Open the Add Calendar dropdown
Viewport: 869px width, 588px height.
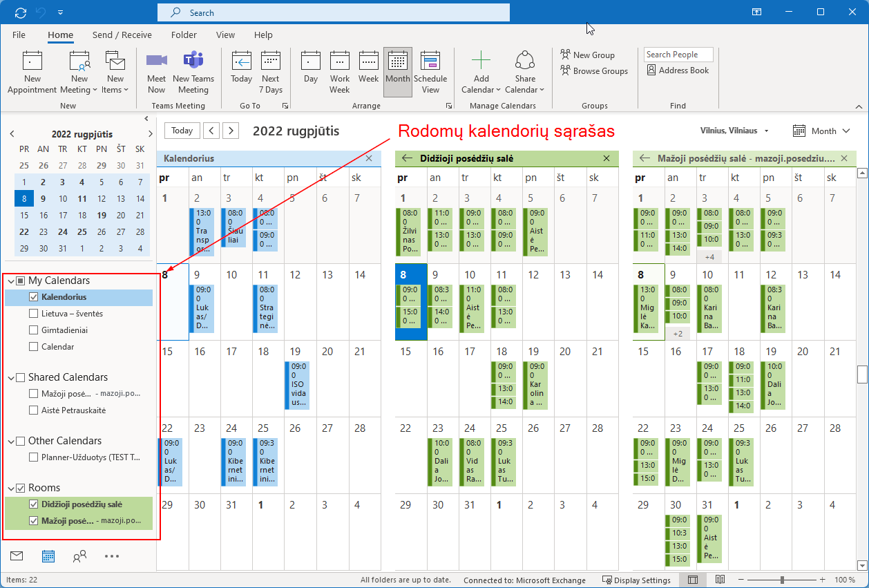click(x=481, y=72)
